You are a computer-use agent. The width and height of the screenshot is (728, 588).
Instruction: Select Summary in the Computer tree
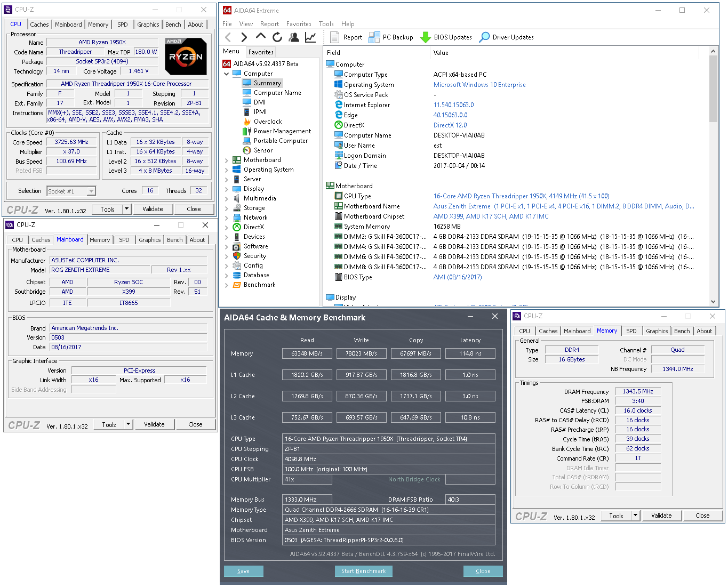262,83
